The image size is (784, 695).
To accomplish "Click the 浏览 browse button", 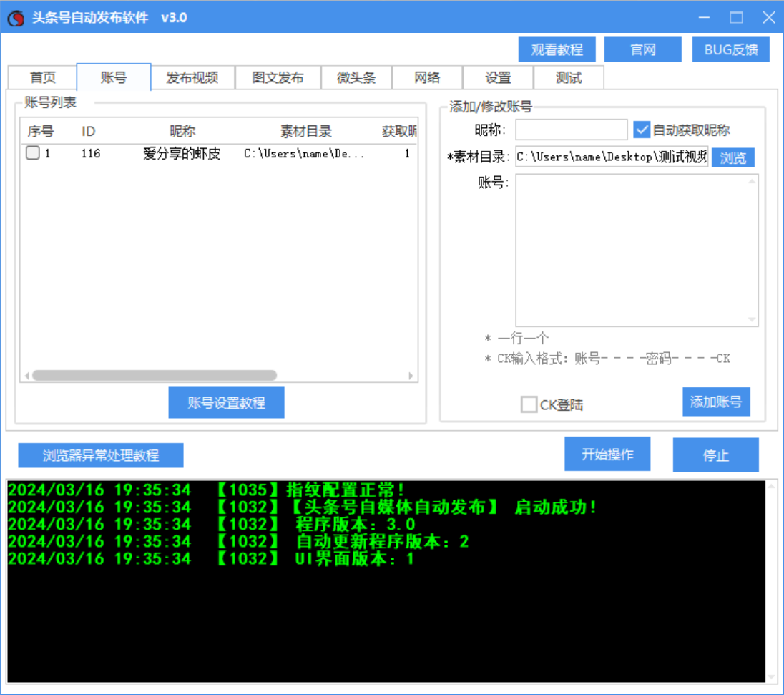I will 732,157.
